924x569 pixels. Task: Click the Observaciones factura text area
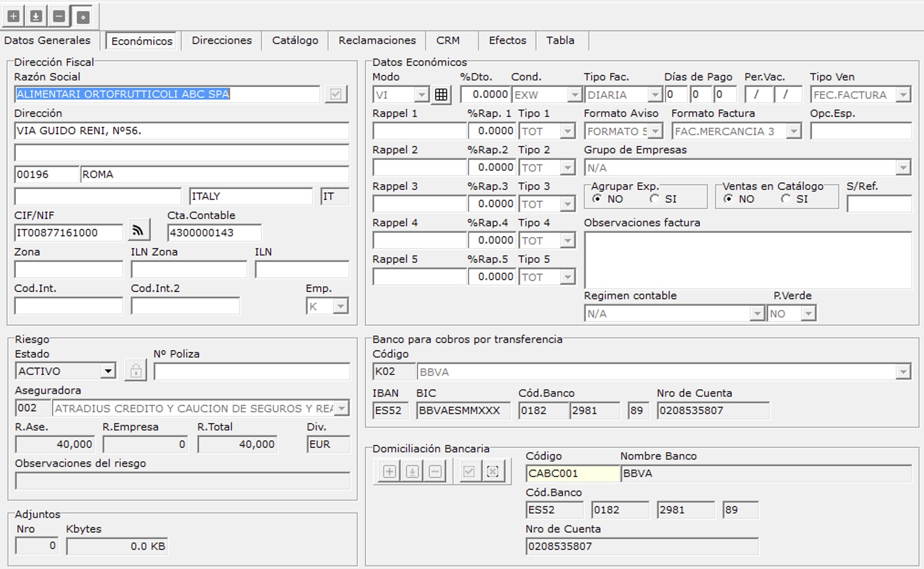click(748, 260)
